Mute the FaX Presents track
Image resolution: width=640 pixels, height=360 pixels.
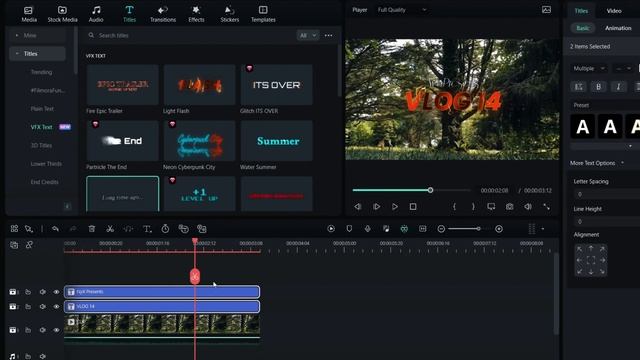tap(42, 292)
